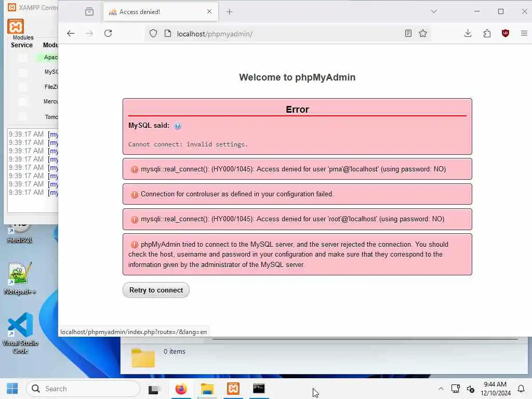This screenshot has width=532, height=399.
Task: Select Visual Studio Code desktop shortcut
Action: click(20, 333)
